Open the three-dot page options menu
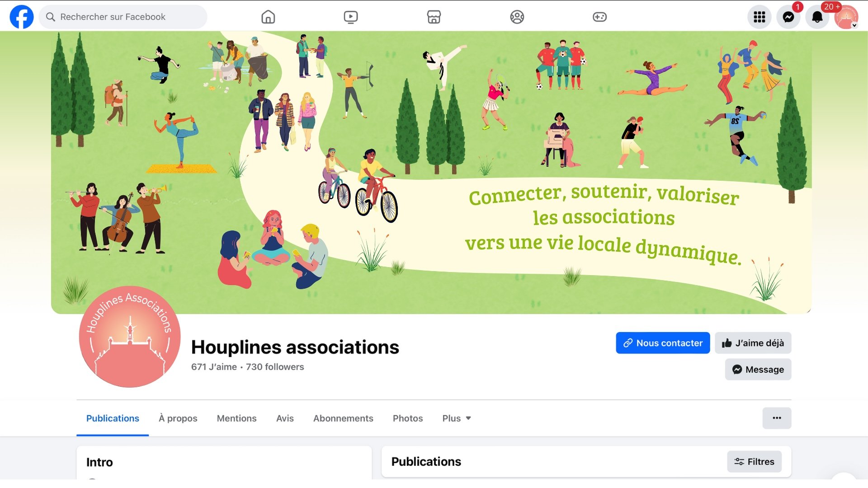 [x=777, y=418]
